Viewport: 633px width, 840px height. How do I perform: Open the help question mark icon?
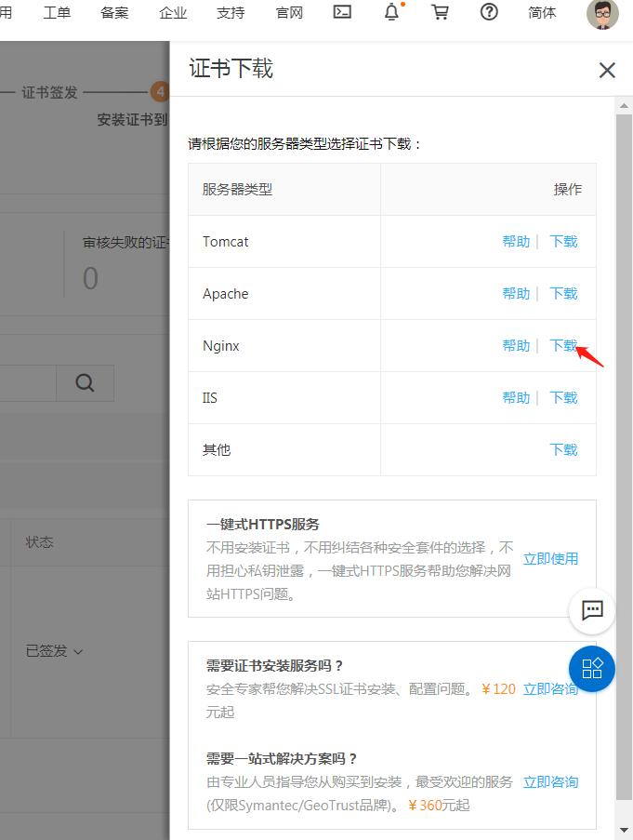[x=489, y=13]
